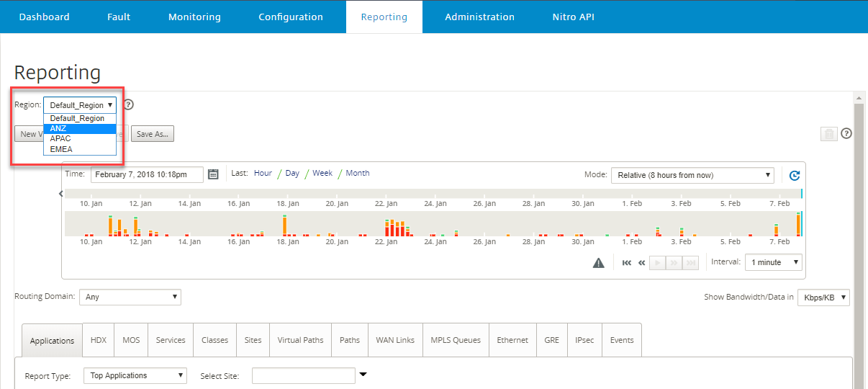Screen dimensions: 868x389
Task: Click the New View button
Action: (30, 134)
